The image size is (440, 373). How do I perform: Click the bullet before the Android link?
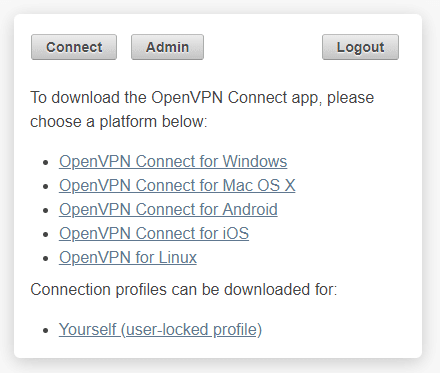pyautogui.click(x=46, y=211)
